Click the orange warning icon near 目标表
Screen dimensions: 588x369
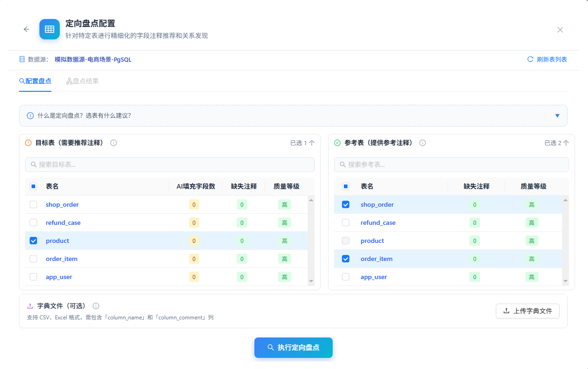(28, 143)
